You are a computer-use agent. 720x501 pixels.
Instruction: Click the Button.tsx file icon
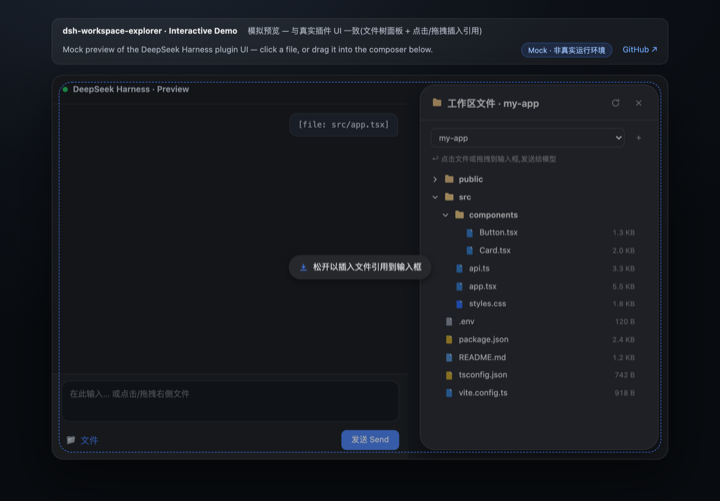[469, 233]
